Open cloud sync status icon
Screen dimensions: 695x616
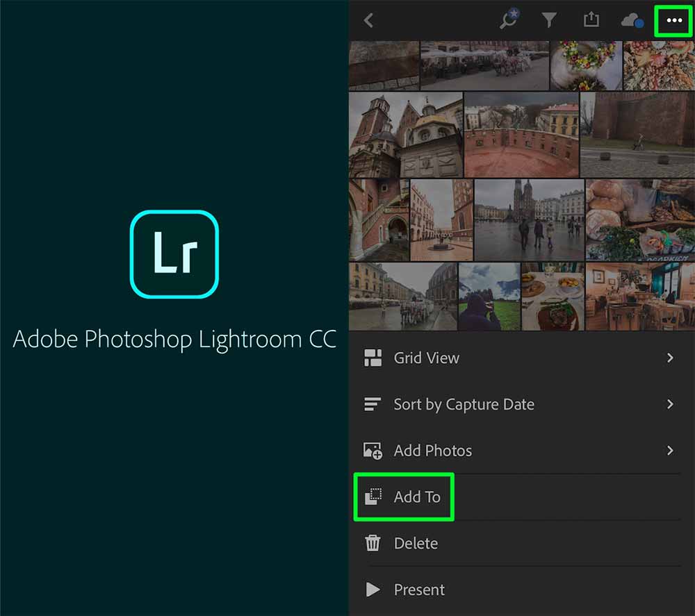tap(632, 20)
